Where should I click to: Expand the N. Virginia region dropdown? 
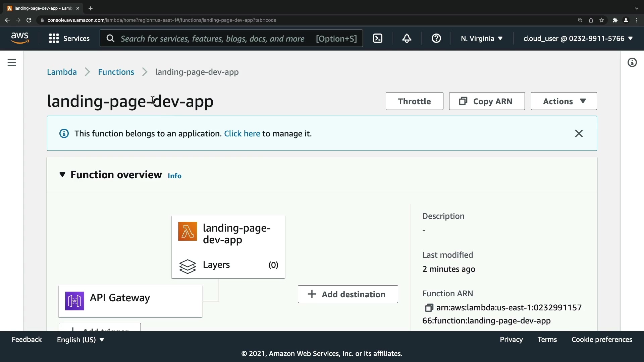coord(482,39)
